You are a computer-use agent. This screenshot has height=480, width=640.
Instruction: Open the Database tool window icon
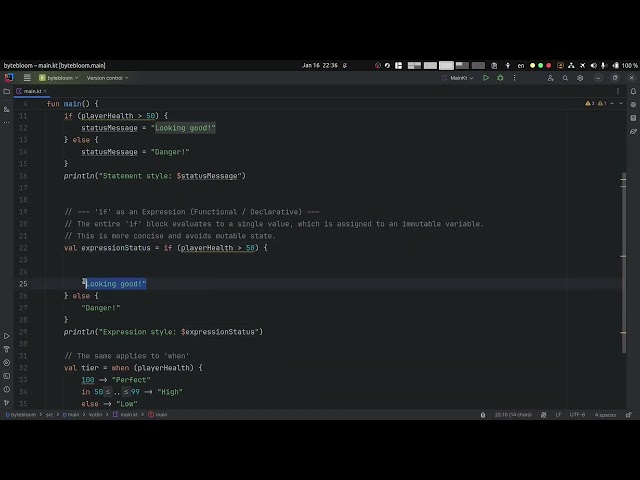pos(633,118)
